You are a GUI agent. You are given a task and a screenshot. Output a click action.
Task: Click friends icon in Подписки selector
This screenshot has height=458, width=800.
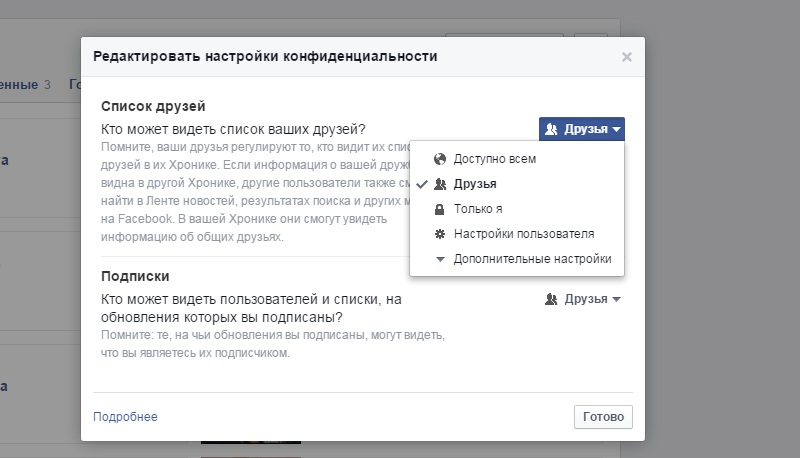click(x=551, y=299)
